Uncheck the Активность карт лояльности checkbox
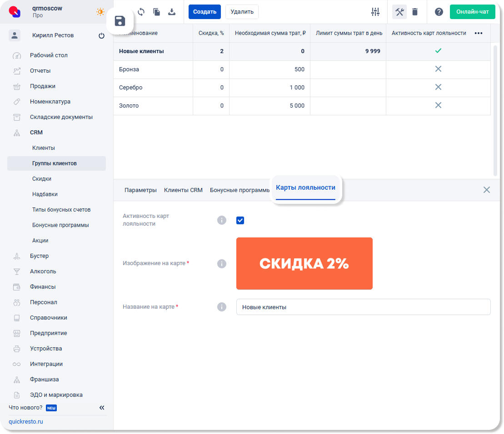The image size is (504, 434). 240,221
